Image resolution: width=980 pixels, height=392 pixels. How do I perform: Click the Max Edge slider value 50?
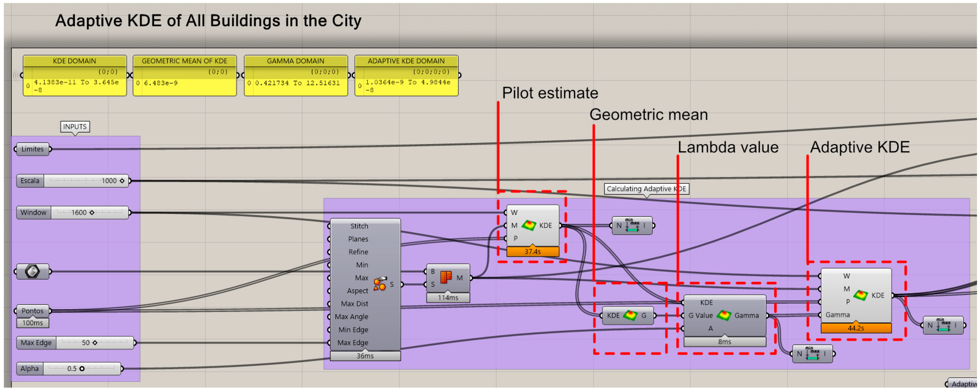tap(86, 343)
